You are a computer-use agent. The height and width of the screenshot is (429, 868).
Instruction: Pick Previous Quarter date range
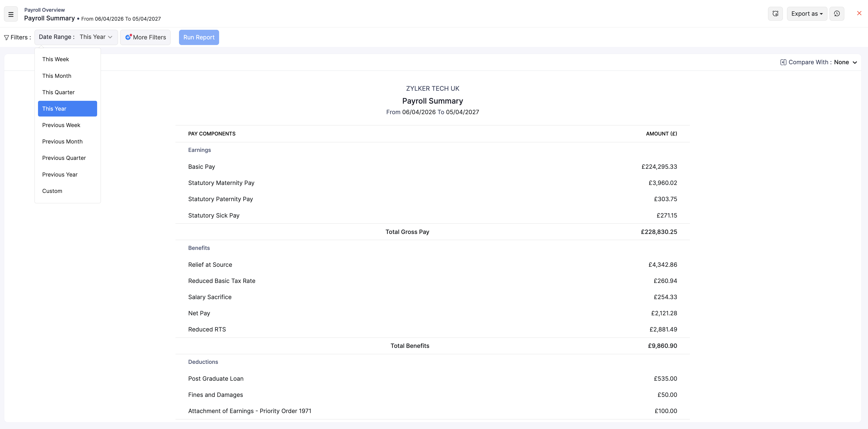(x=67, y=158)
